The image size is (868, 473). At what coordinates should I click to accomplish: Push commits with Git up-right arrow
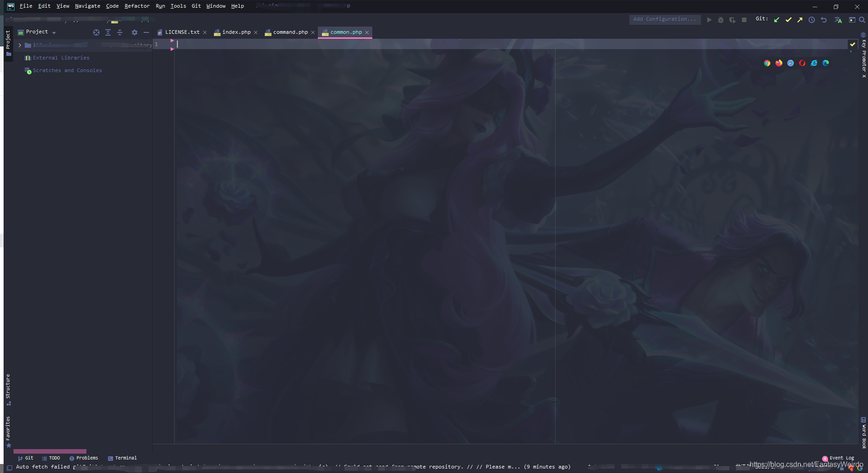point(800,20)
